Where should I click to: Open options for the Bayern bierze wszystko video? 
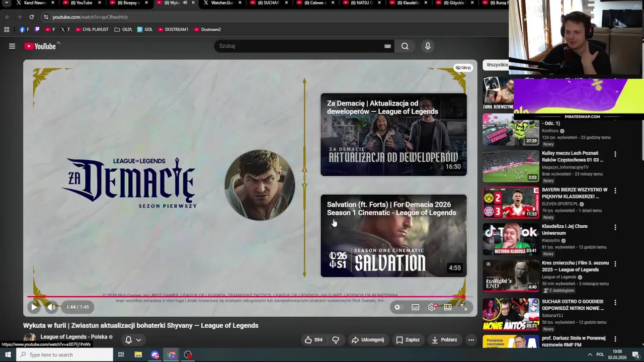[x=615, y=191]
